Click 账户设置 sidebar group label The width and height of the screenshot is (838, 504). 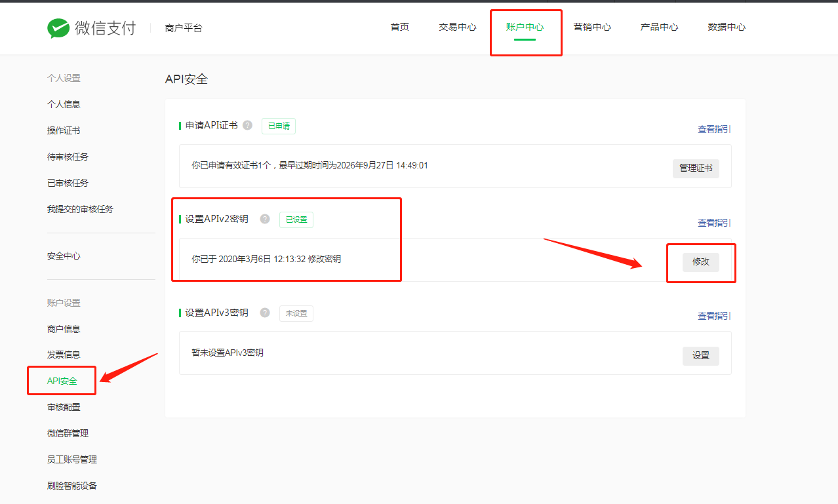tap(64, 303)
